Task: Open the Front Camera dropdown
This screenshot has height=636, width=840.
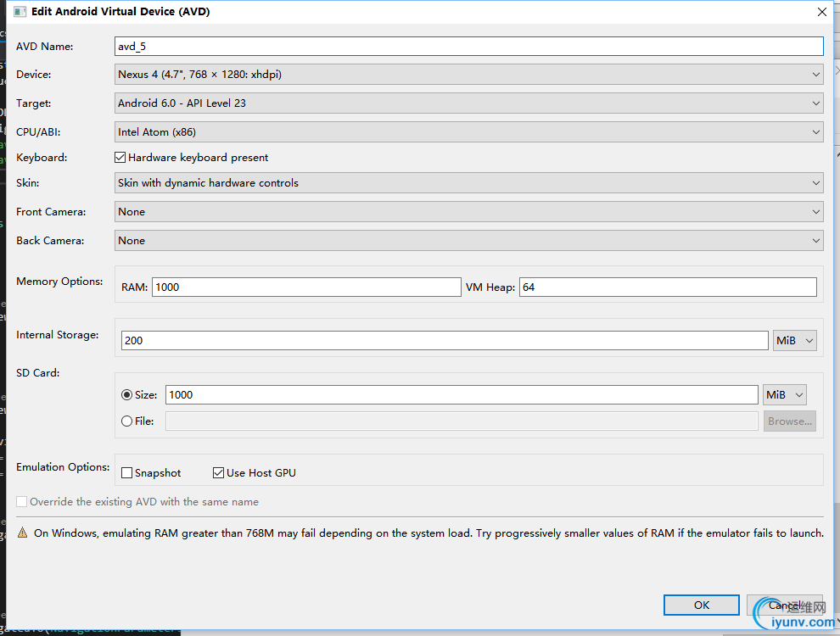Action: pos(468,212)
